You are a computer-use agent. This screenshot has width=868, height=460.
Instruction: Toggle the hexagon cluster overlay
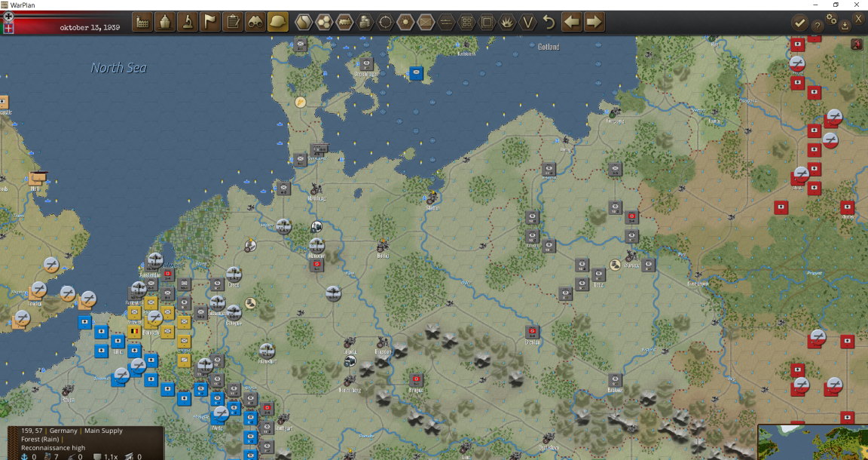(324, 23)
